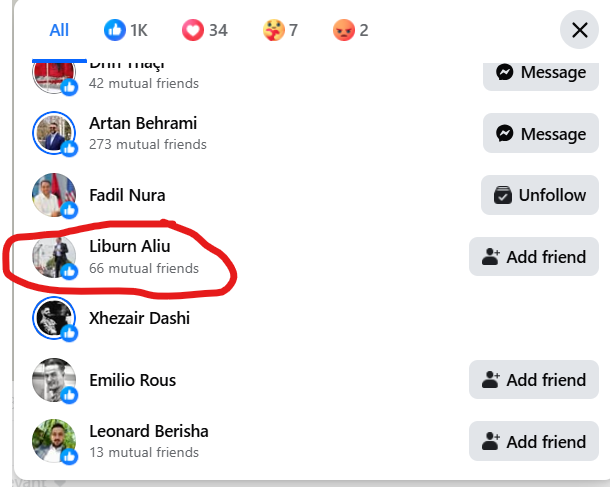Viewport: 610px width, 487px height.
Task: Add Liburn Aliu as friend
Action: (534, 257)
